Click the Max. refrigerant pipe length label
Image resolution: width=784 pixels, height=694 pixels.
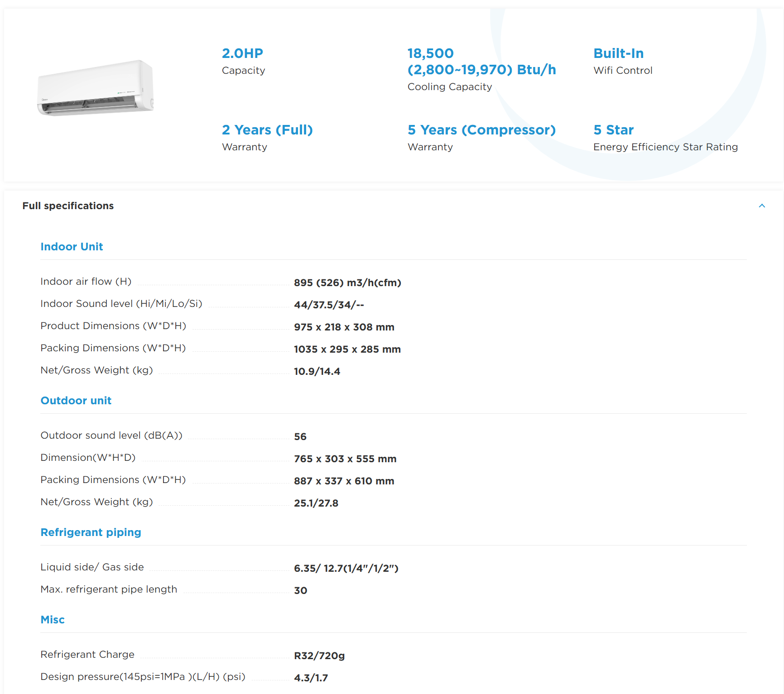coord(109,589)
